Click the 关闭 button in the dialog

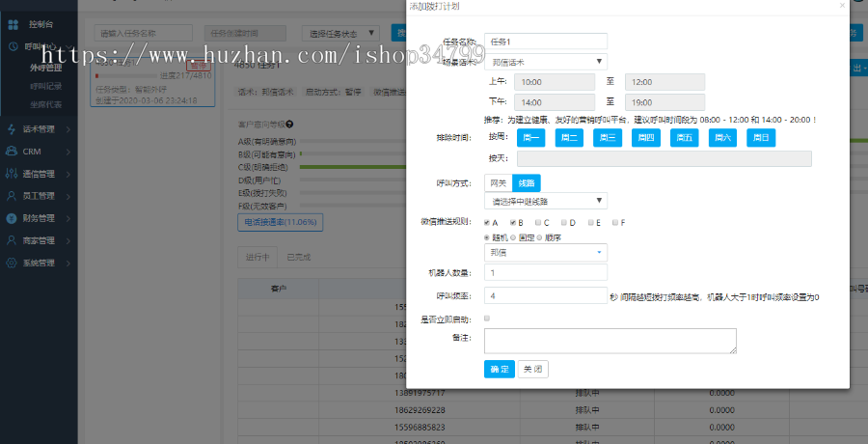533,369
